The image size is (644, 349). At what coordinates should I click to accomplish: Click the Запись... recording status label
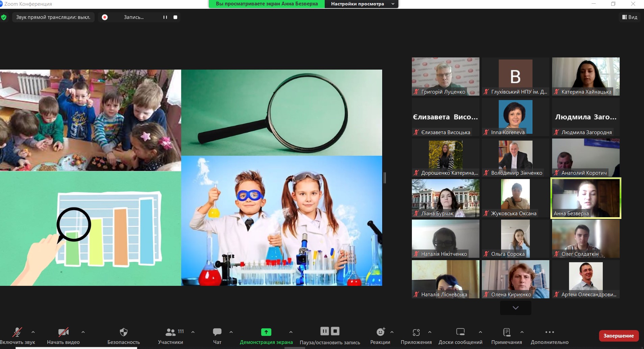tap(134, 17)
